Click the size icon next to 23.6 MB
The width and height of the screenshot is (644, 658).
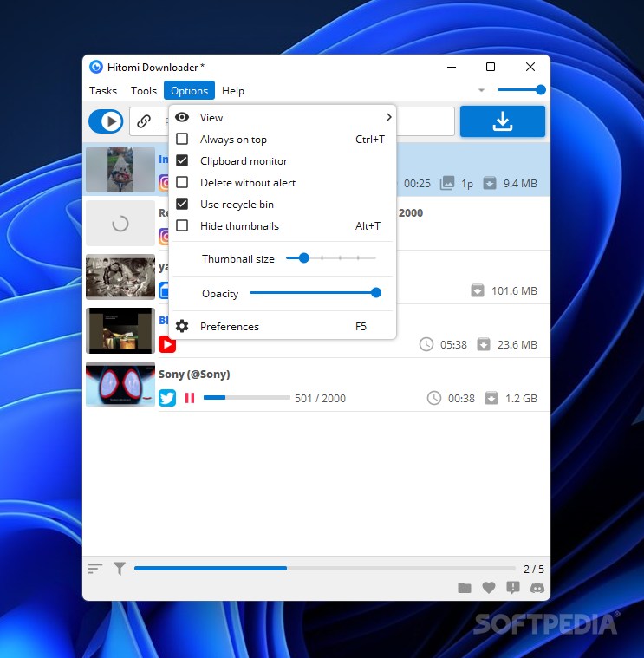point(484,344)
